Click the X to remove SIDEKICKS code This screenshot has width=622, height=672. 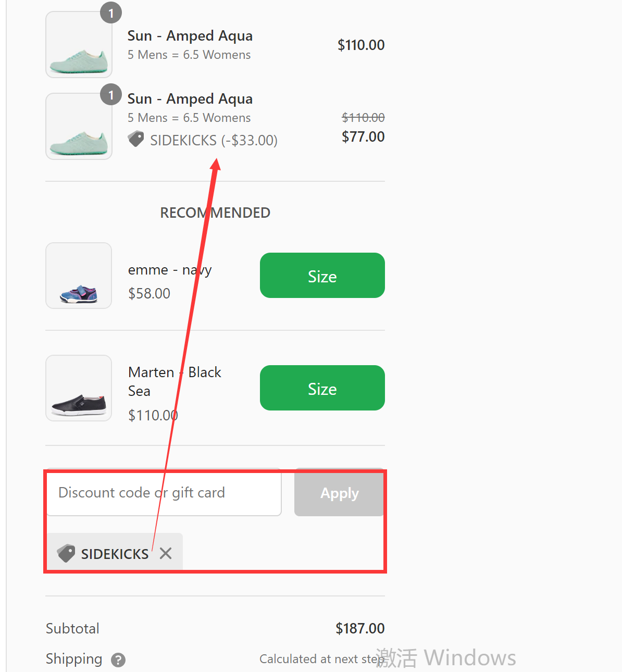coord(166,553)
